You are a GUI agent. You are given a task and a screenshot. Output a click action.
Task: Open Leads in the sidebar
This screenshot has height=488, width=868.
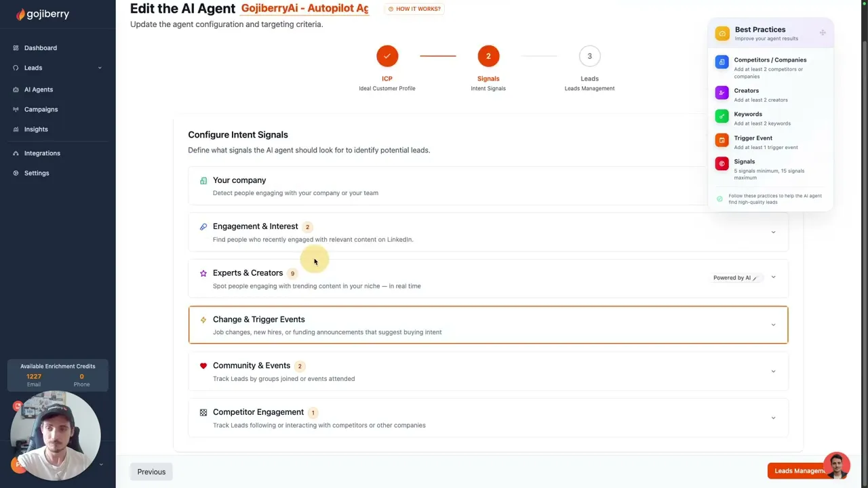[33, 68]
